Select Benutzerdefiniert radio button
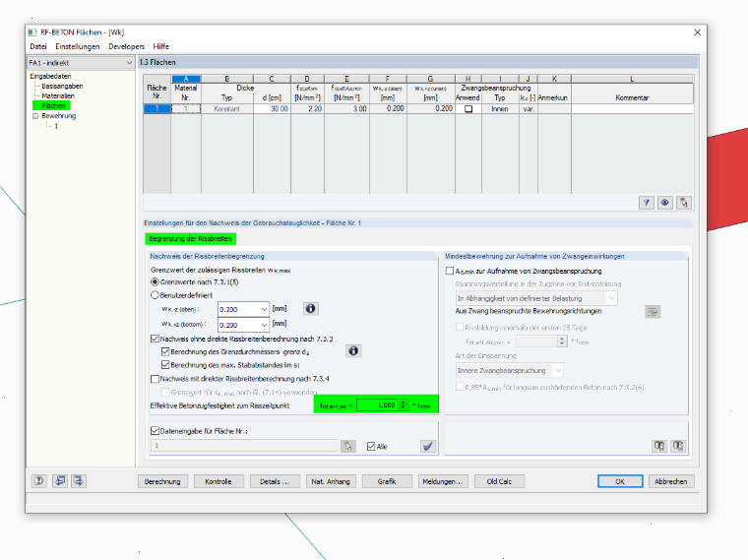 coord(155,295)
